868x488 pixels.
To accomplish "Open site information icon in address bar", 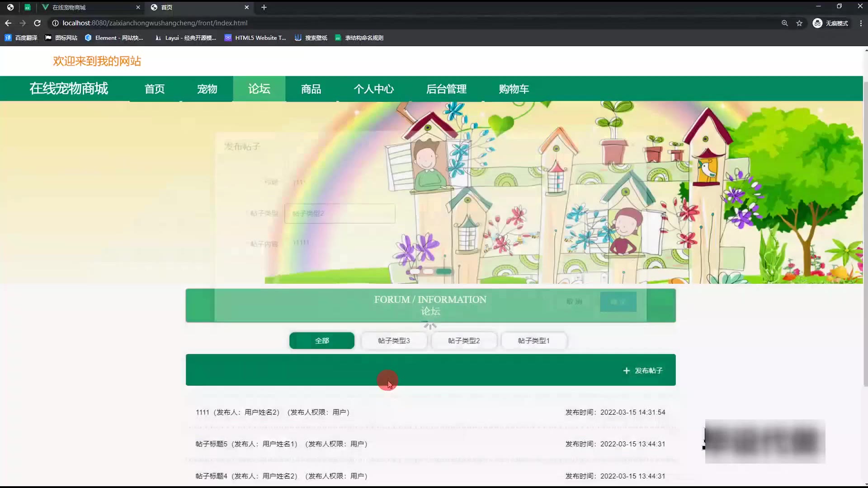I will 55,23.
